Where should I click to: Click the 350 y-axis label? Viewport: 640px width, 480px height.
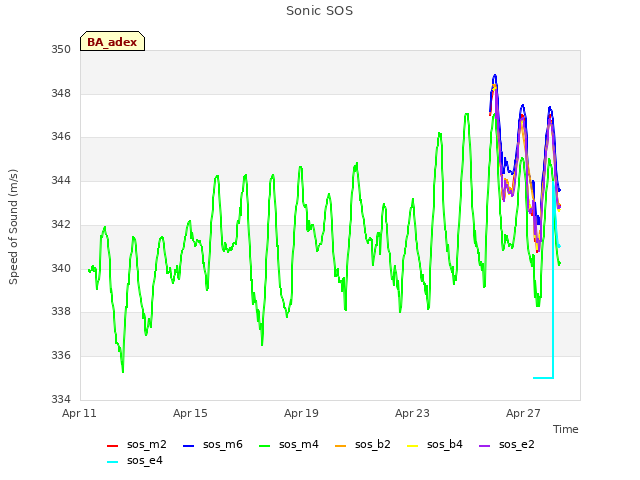pos(61,50)
